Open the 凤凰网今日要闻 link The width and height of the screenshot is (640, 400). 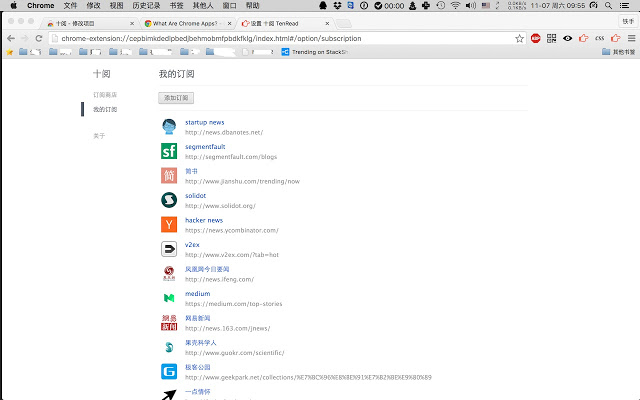point(207,269)
